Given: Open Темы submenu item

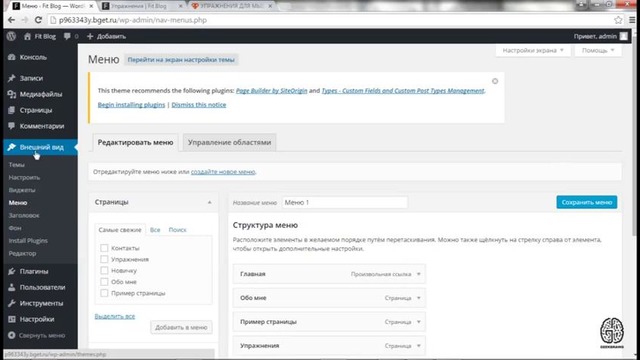Looking at the screenshot, I should [17, 165].
